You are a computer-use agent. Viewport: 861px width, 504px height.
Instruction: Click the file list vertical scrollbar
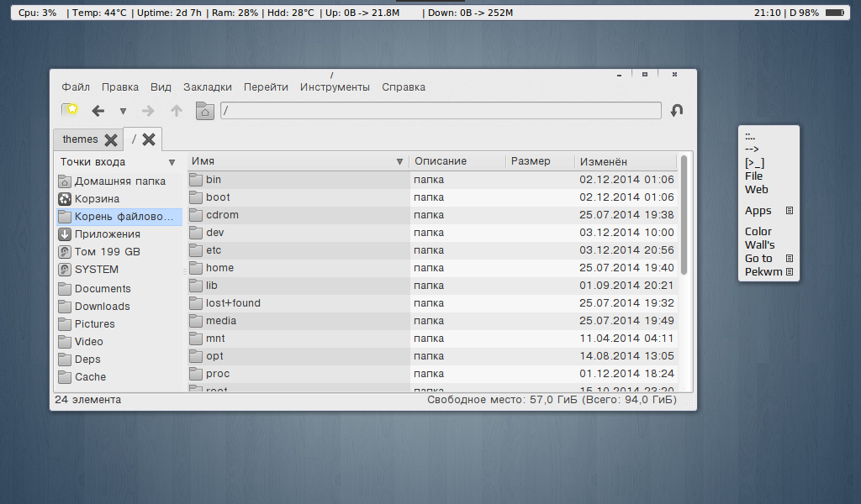(x=684, y=215)
